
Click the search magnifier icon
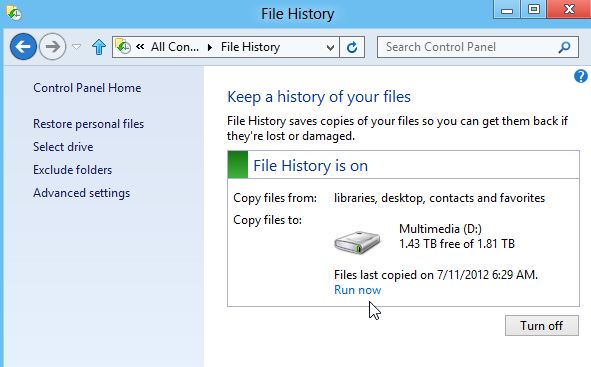coord(564,47)
